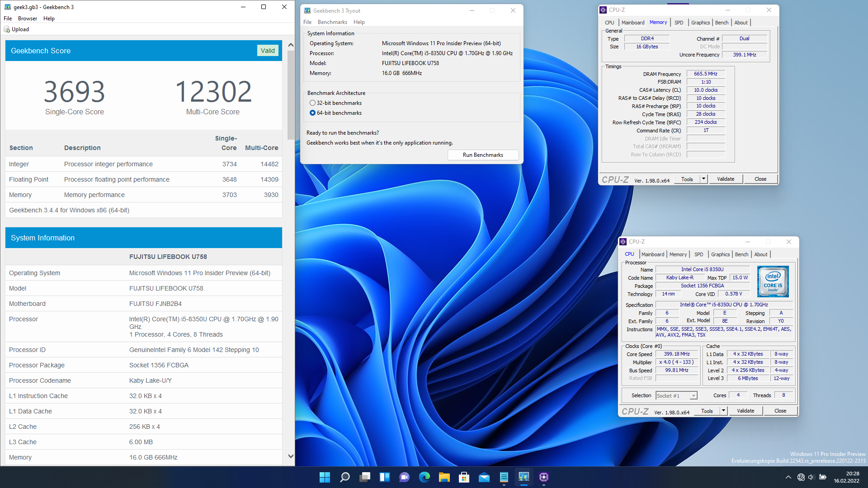Switch to CPU tab in CPU-Z Memory window

[609, 23]
